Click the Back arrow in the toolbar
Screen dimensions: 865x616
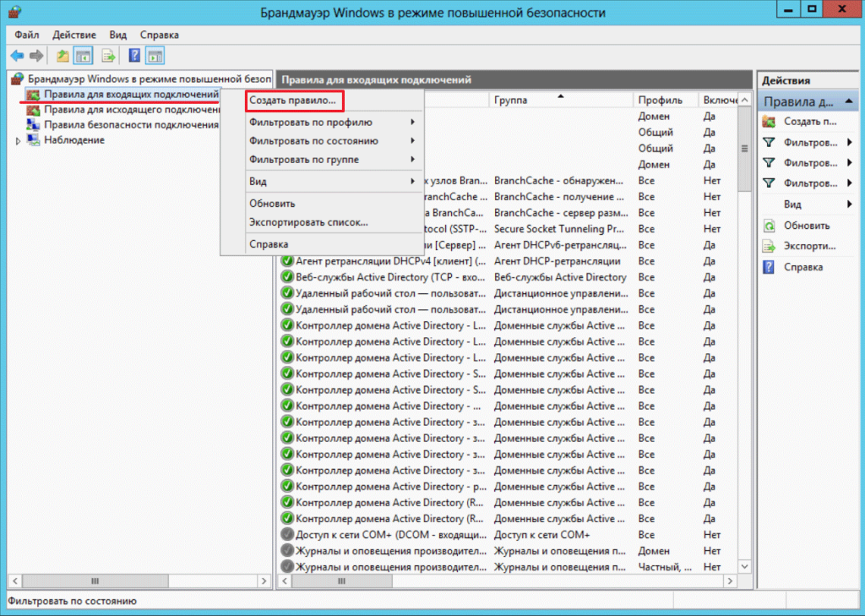tap(17, 56)
